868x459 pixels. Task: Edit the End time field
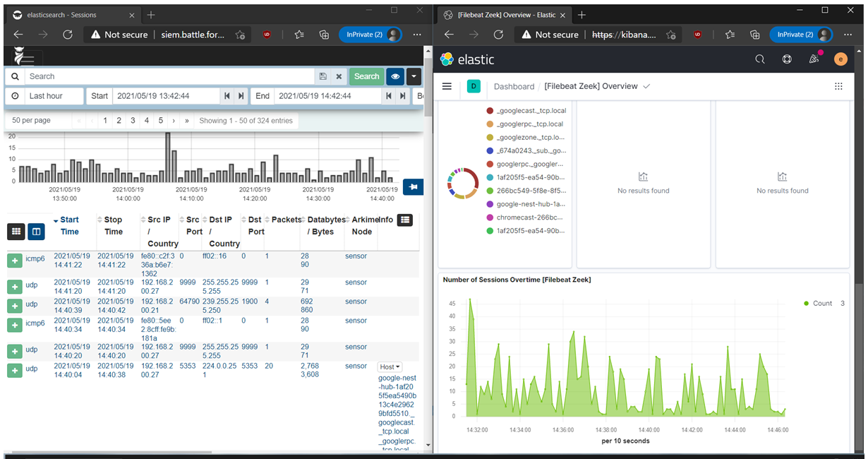coord(327,96)
